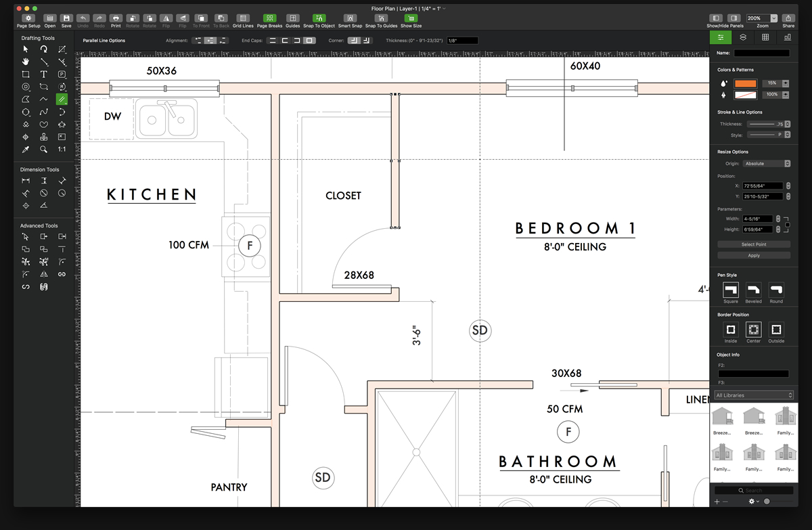Click the Apply button
The image size is (812, 530).
pos(754,255)
